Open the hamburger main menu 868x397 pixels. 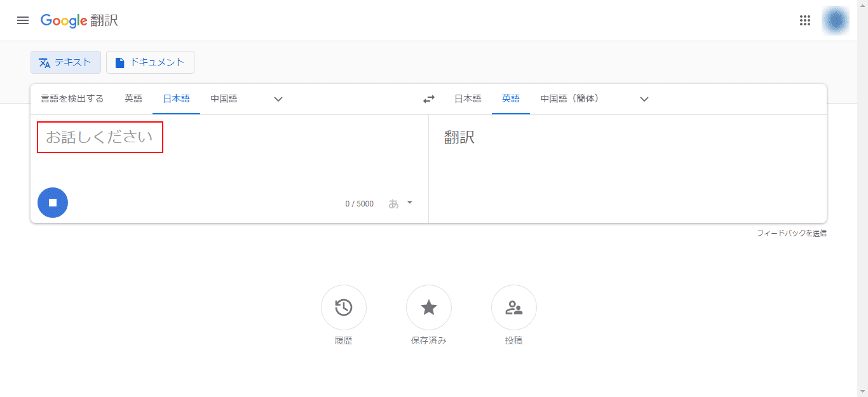(23, 20)
